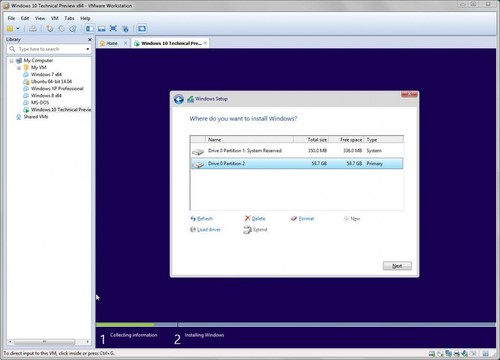Toggle the thumbnail bar icon
500x360 pixels.
point(102,29)
